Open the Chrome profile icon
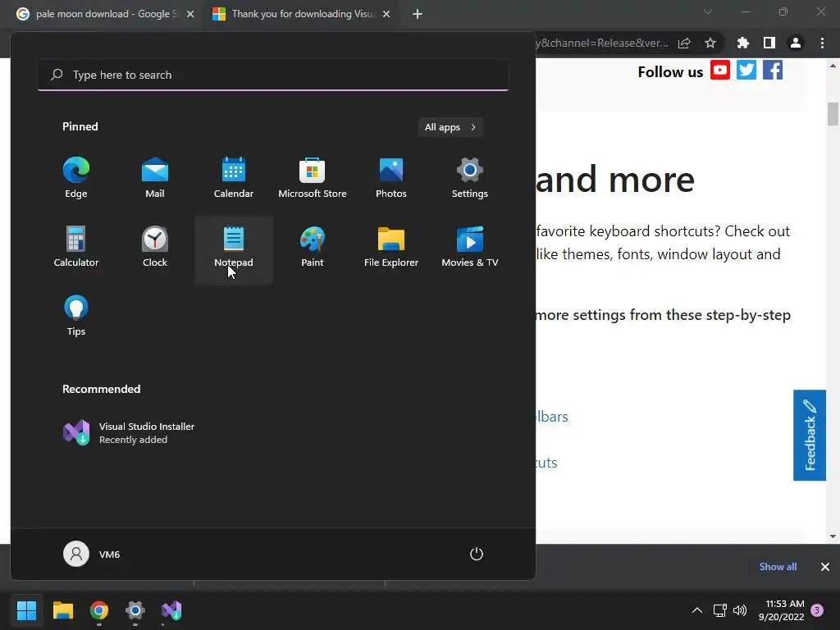Screen dimensions: 840x630 click(796, 43)
